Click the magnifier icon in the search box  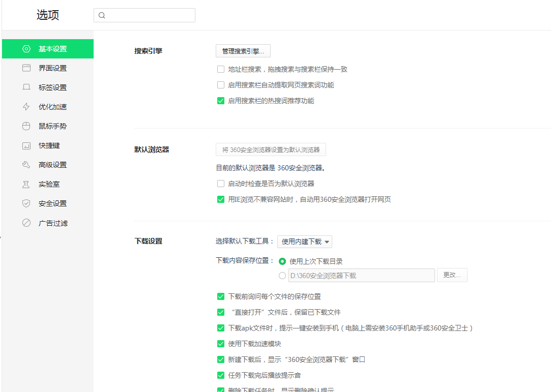(103, 15)
